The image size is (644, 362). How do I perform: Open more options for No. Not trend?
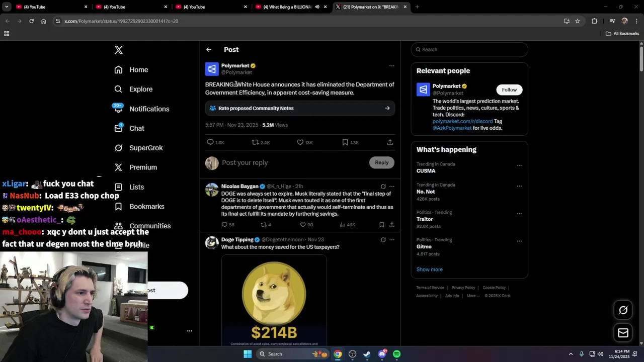point(519,186)
